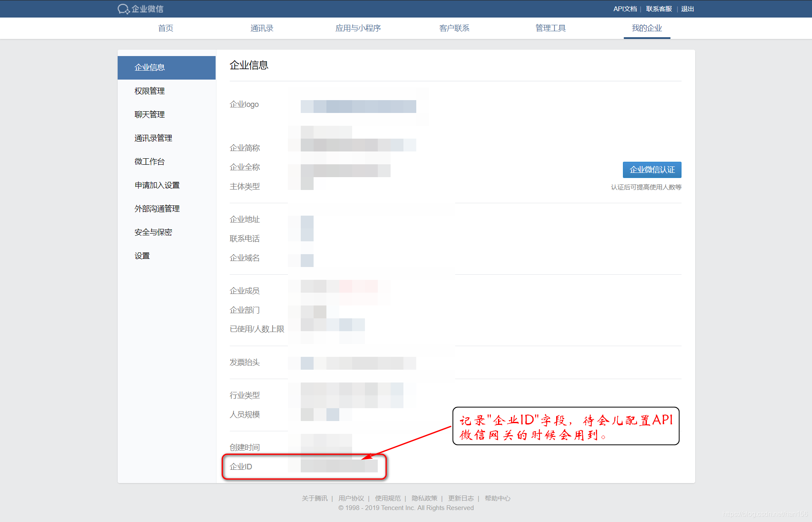This screenshot has width=812, height=522.
Task: Open the 客户联系 tab
Action: tap(454, 28)
